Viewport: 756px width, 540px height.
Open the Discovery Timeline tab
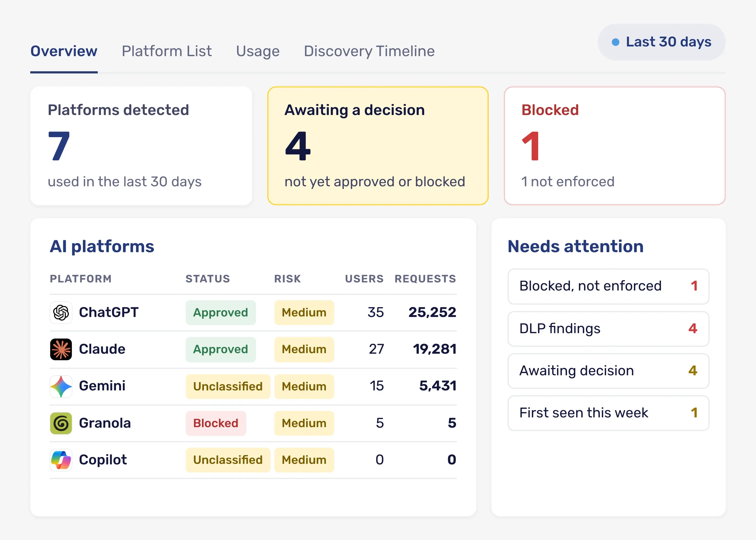(369, 51)
